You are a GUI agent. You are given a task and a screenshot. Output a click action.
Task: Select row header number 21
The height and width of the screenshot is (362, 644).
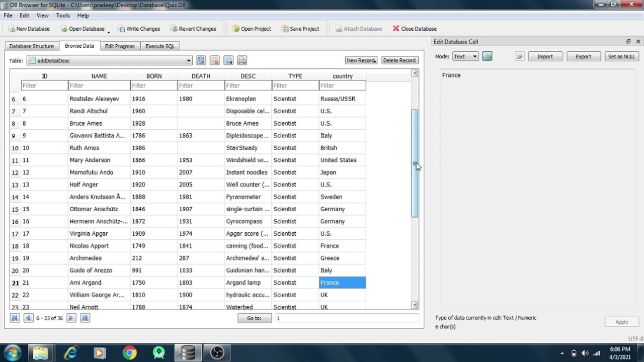click(15, 283)
